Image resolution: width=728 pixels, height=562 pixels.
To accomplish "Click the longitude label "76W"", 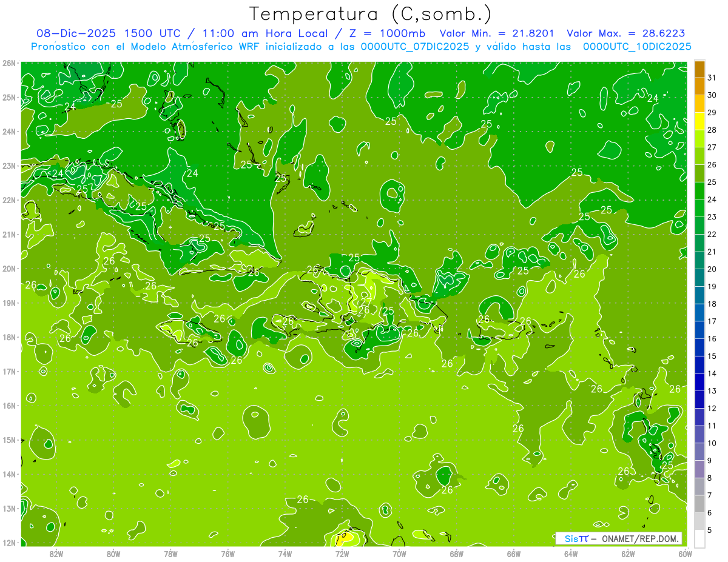I will [227, 554].
